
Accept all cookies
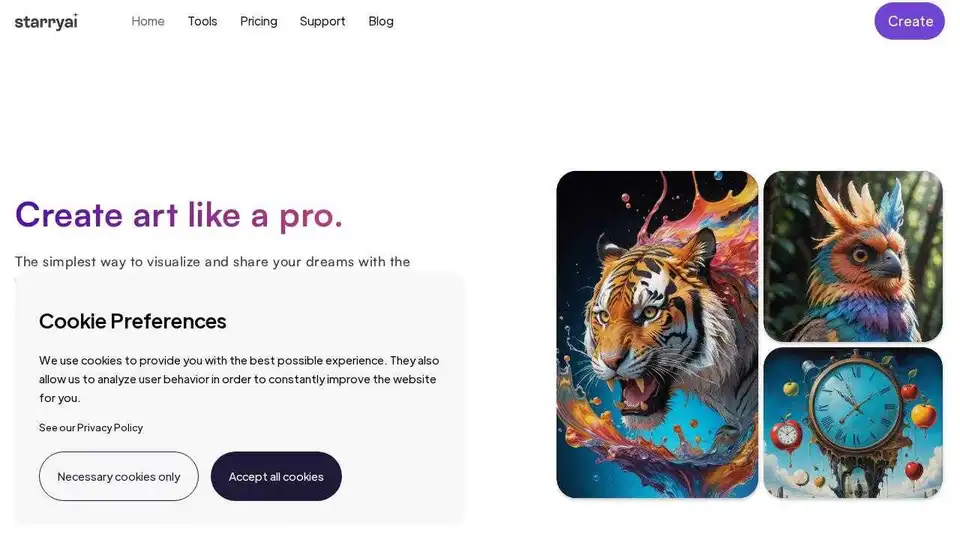(276, 476)
